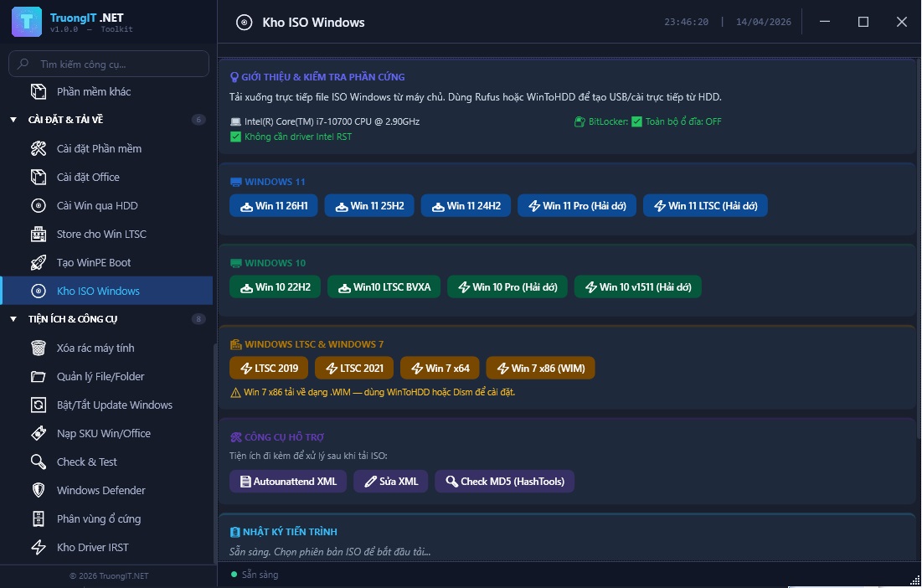Click the trash bin icon for Xóa rác máy tính

tap(39, 348)
